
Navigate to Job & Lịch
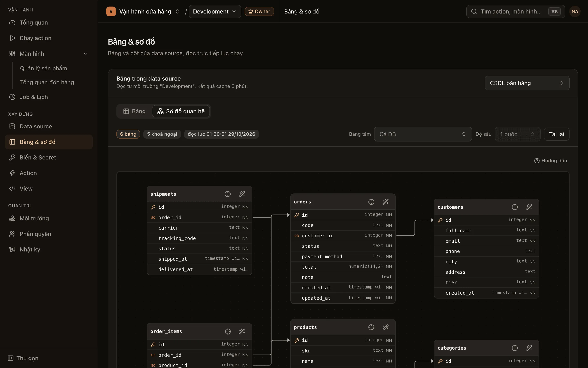point(49,97)
